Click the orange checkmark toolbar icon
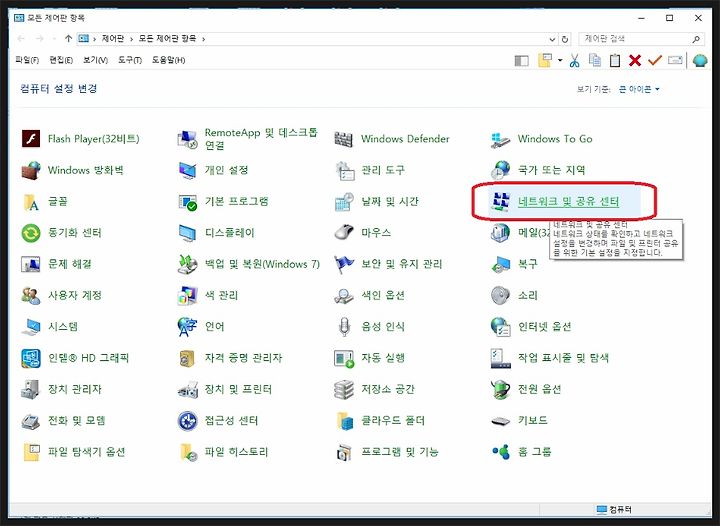This screenshot has height=526, width=720. 655,61
